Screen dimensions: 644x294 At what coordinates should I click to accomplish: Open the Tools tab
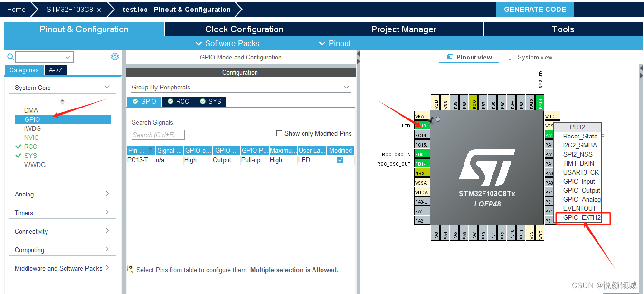point(563,29)
